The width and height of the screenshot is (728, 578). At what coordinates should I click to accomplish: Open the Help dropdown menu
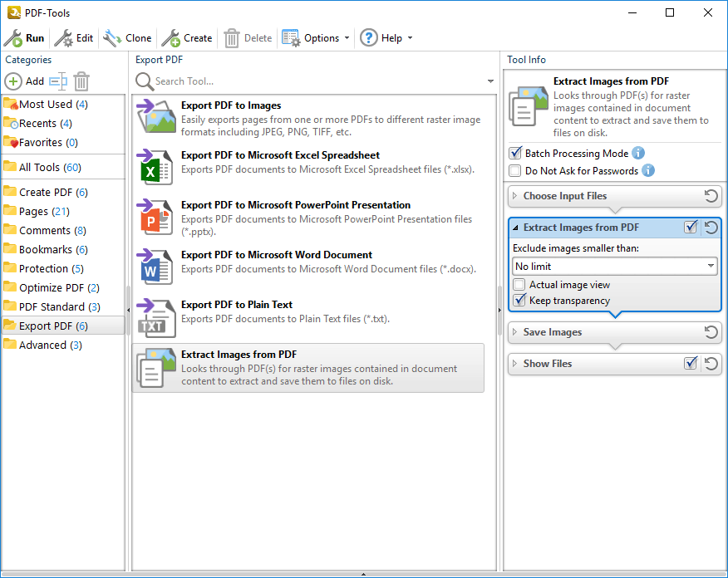coord(386,38)
